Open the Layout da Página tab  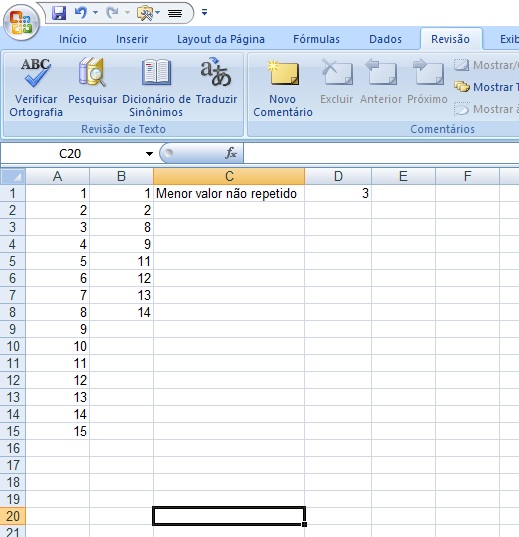221,39
